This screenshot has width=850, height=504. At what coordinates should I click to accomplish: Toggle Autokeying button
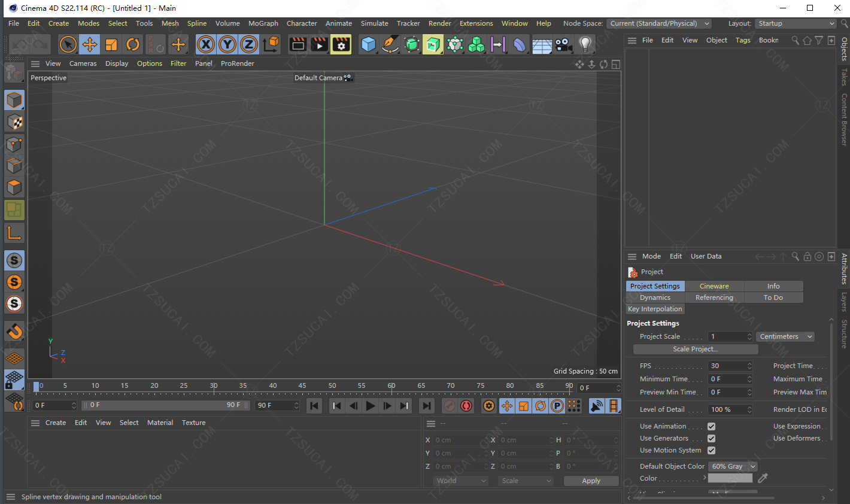[466, 406]
